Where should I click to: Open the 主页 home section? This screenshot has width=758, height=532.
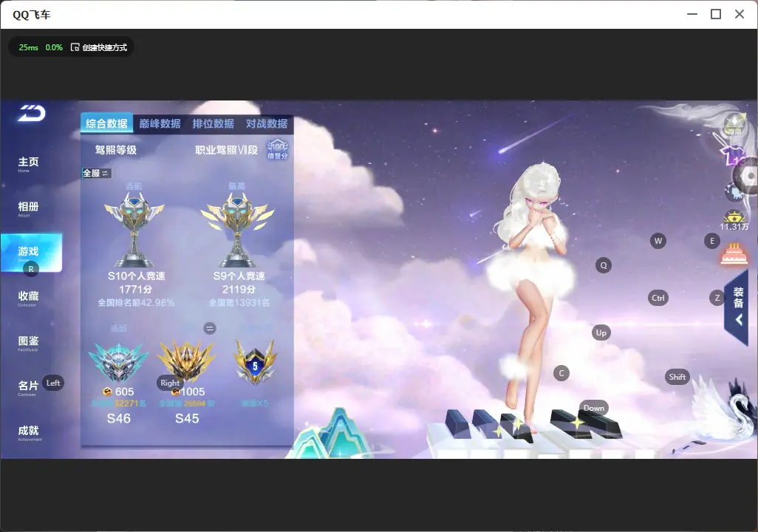[29, 163]
